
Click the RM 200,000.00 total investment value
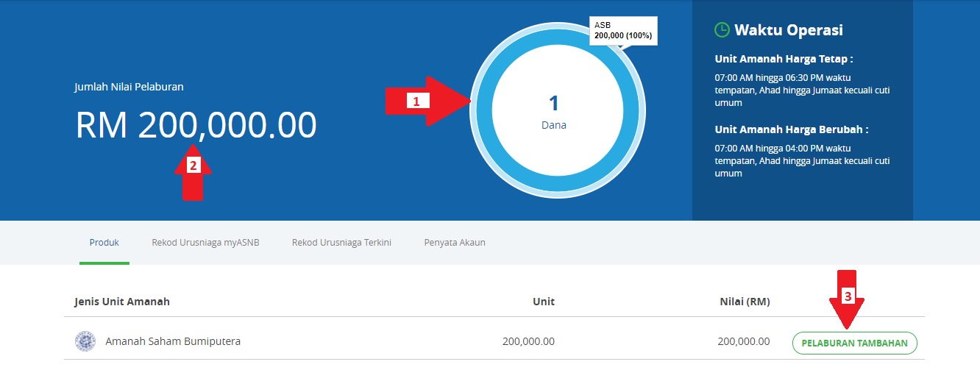[x=196, y=126]
